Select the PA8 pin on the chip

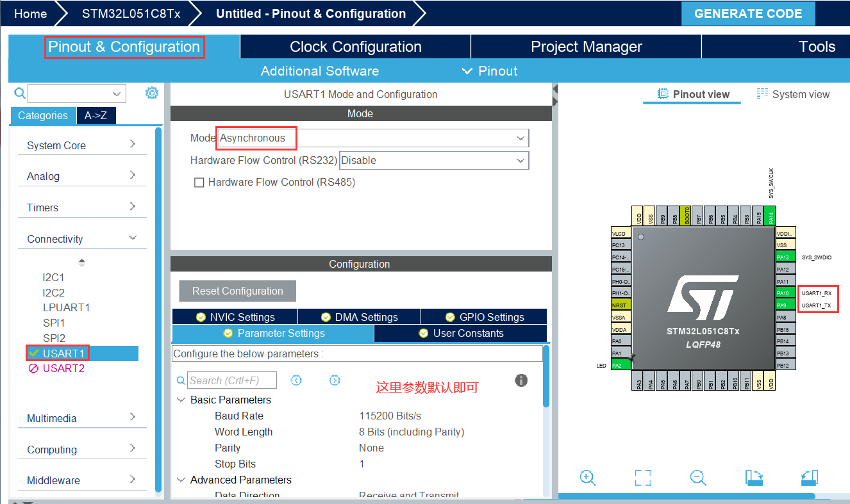click(785, 318)
